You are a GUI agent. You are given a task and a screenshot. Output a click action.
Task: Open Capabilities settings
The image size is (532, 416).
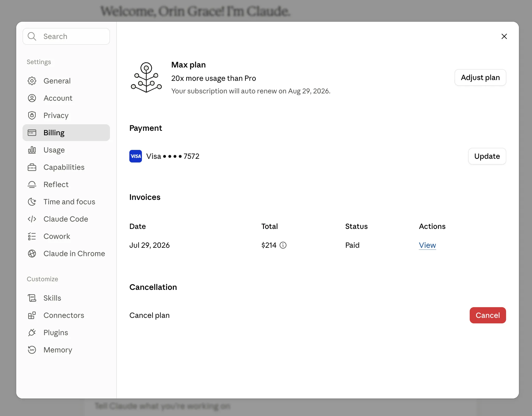66,167
